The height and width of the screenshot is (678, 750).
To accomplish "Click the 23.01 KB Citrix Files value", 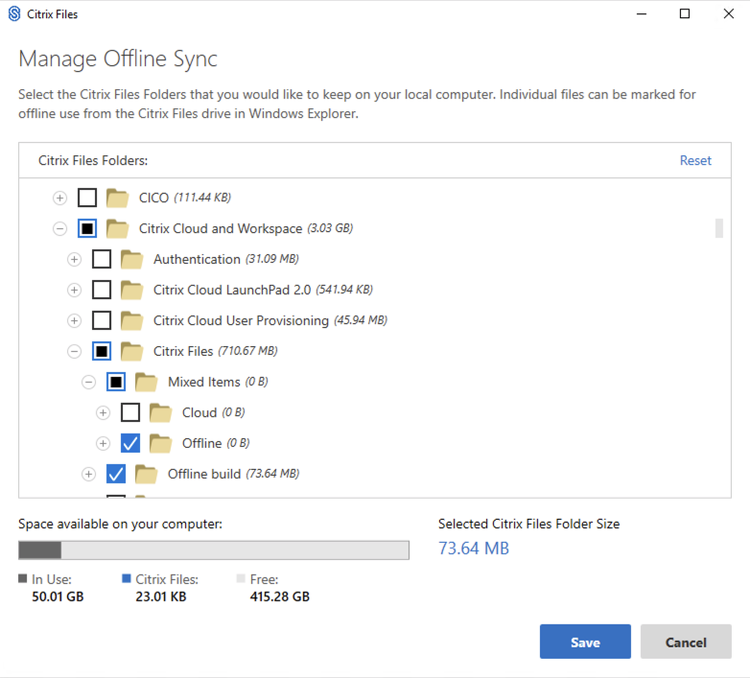I will pos(161,597).
